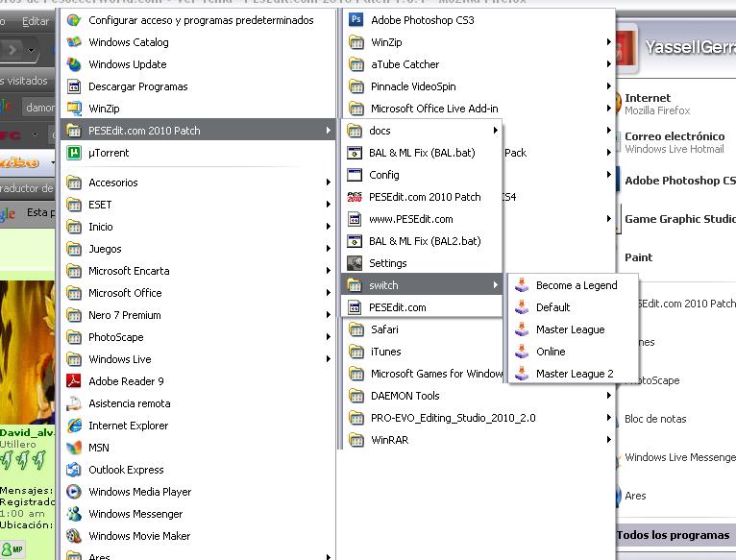Launch µTorrent icon
This screenshot has height=560, width=736.
point(74,153)
